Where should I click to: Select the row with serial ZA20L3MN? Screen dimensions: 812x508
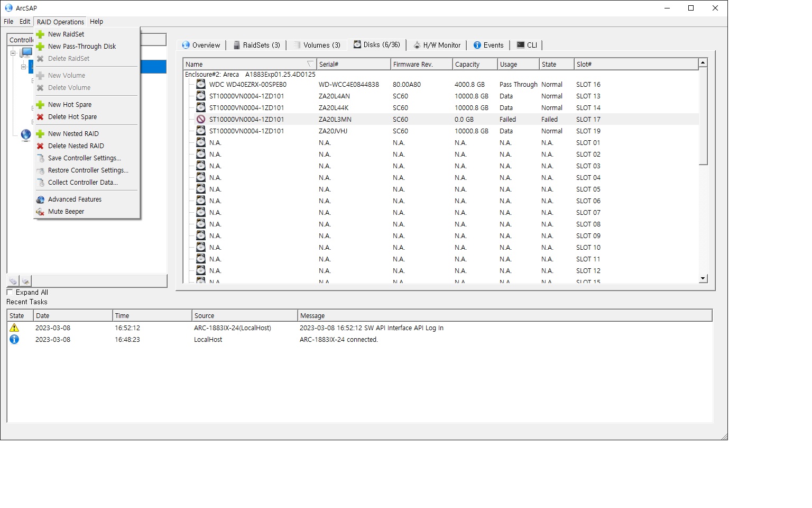(441, 119)
